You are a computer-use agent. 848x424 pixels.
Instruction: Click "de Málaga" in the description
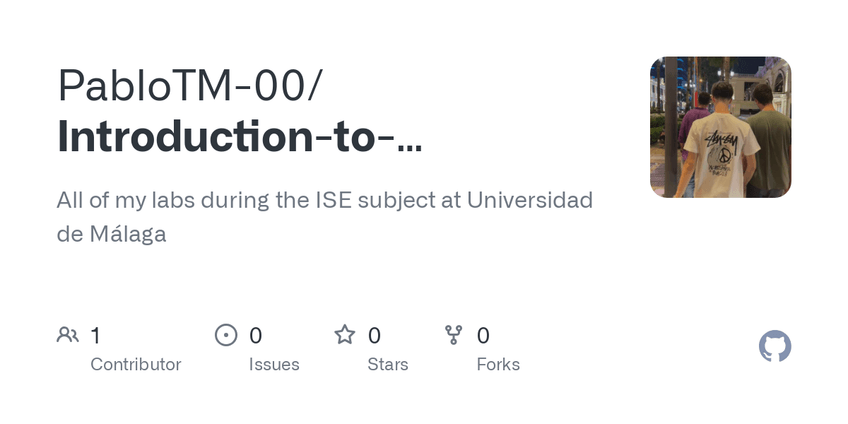111,234
